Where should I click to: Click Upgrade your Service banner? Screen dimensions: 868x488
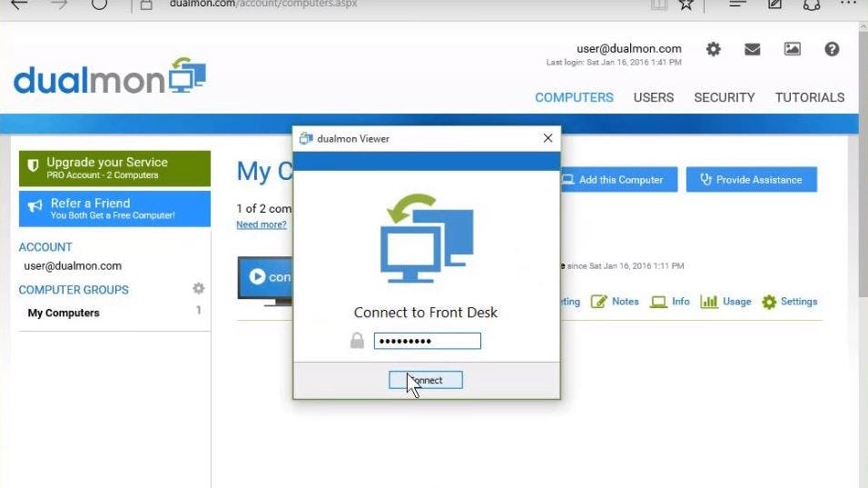[114, 168]
